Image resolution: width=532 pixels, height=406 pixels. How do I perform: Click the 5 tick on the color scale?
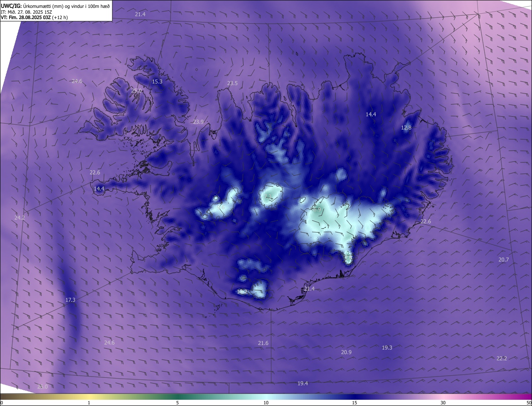pos(177,403)
